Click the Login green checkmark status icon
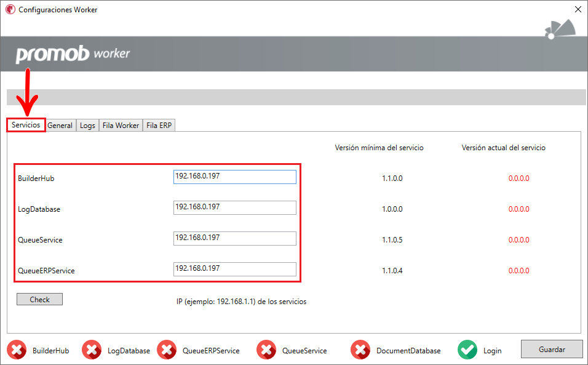 tap(467, 350)
